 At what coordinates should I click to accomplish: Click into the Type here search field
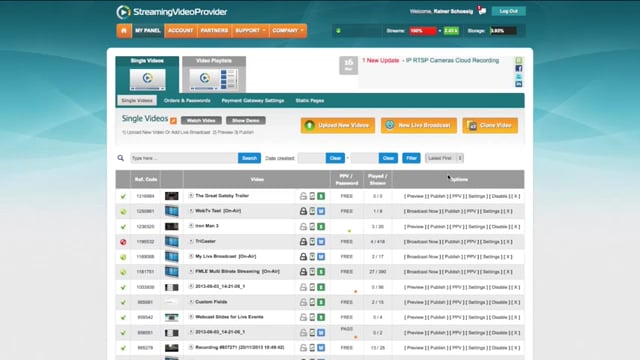184,158
